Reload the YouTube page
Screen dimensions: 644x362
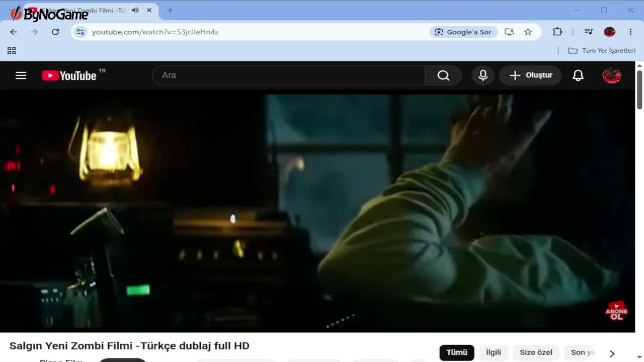point(55,32)
